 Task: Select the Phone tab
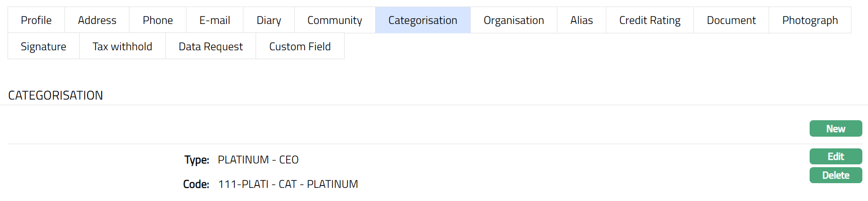158,20
